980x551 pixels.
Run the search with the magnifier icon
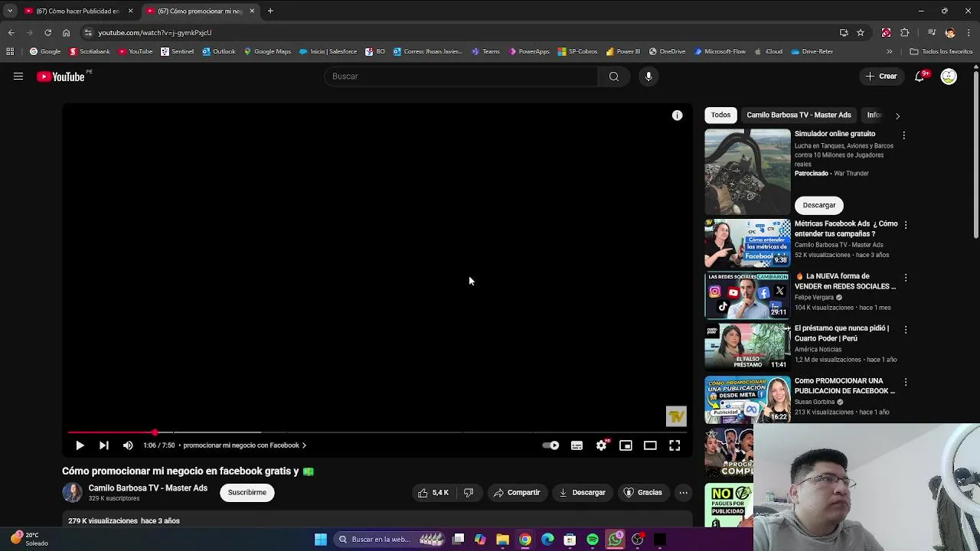pyautogui.click(x=613, y=77)
